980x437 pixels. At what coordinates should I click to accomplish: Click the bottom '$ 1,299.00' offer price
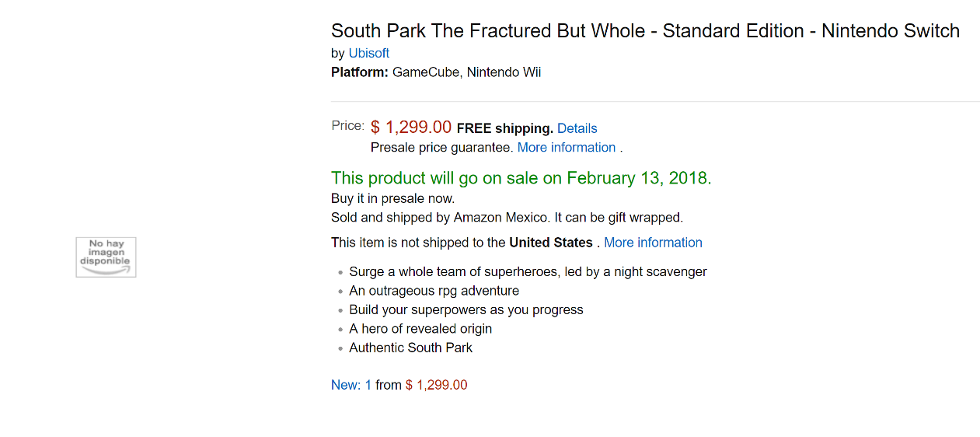coord(437,385)
